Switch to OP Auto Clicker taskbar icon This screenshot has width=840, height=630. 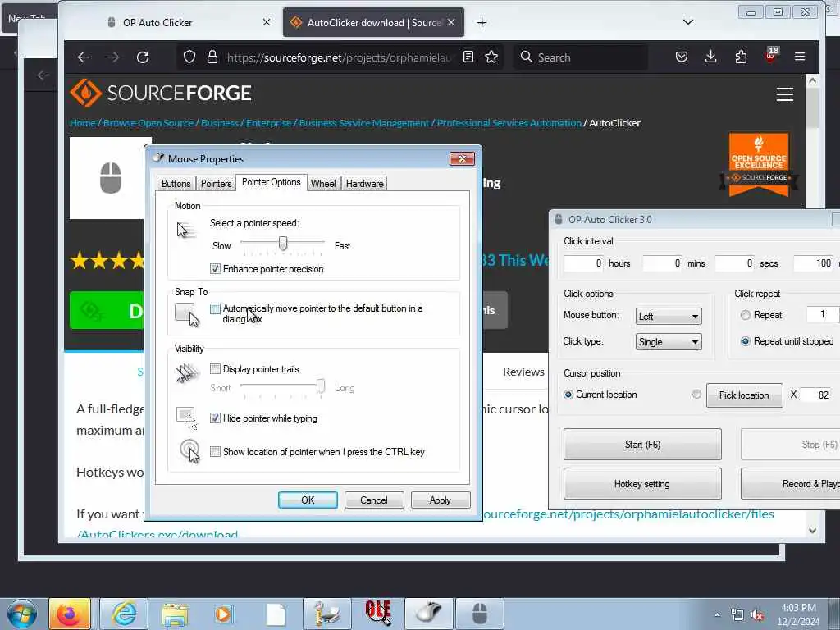coord(480,614)
